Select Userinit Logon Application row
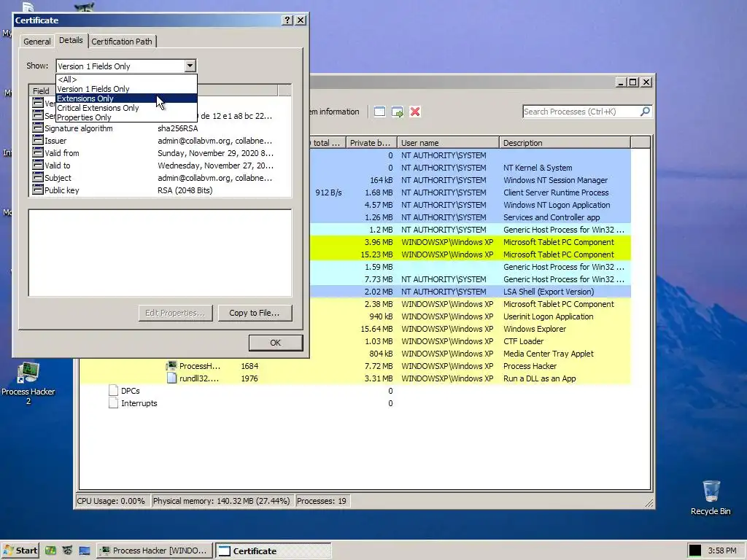The image size is (747, 560). coord(471,316)
